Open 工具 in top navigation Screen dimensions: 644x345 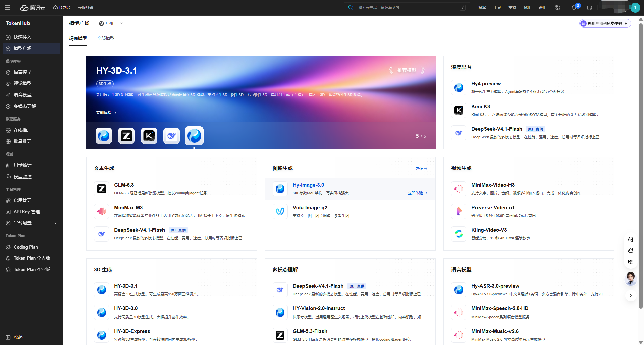coord(497,8)
